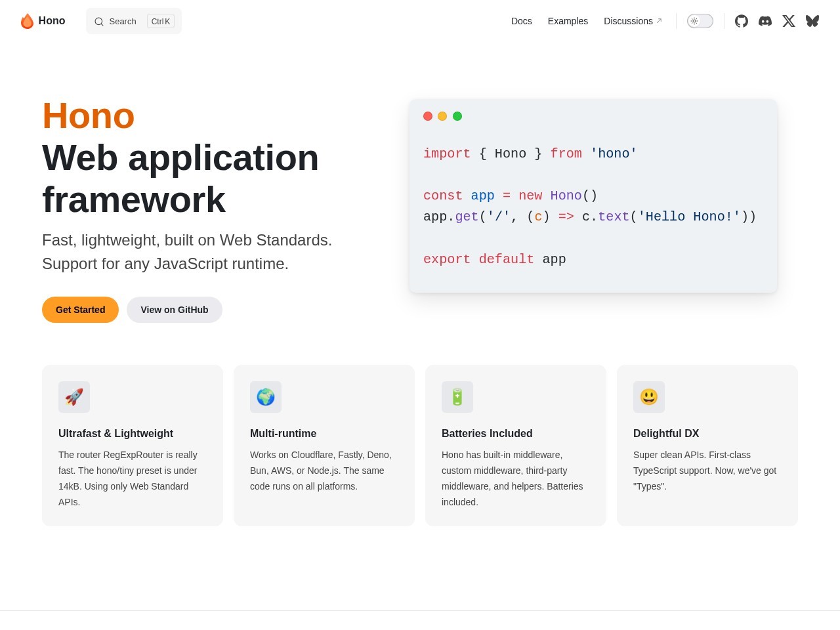This screenshot has width=840, height=630.
Task: Click the smiley face emoji icon
Action: coord(649,397)
